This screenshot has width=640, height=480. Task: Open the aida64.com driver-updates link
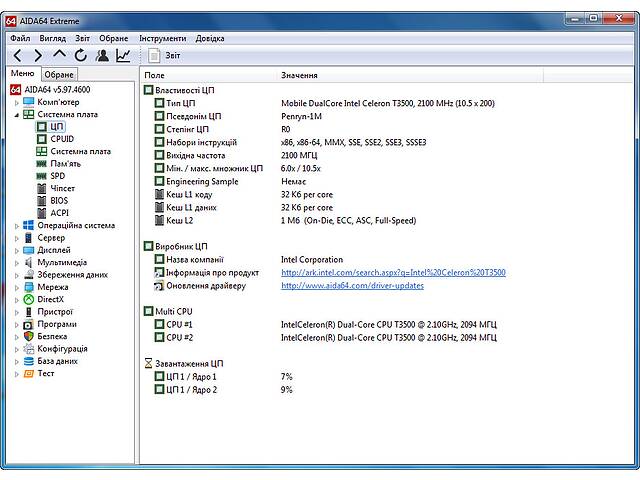(x=352, y=285)
